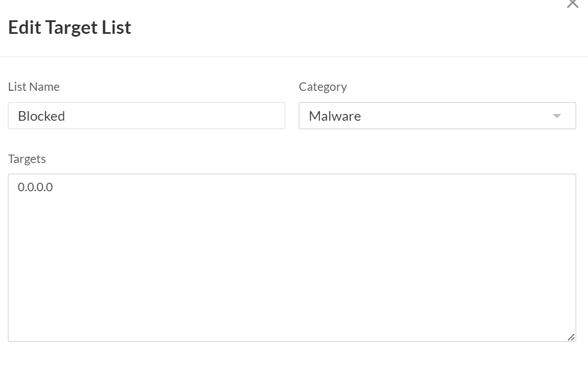Click the "Category" field label
This screenshot has height=365, width=588.
click(322, 87)
